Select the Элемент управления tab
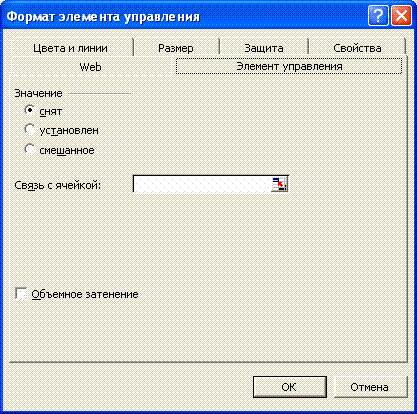This screenshot has width=417, height=414. (x=289, y=66)
